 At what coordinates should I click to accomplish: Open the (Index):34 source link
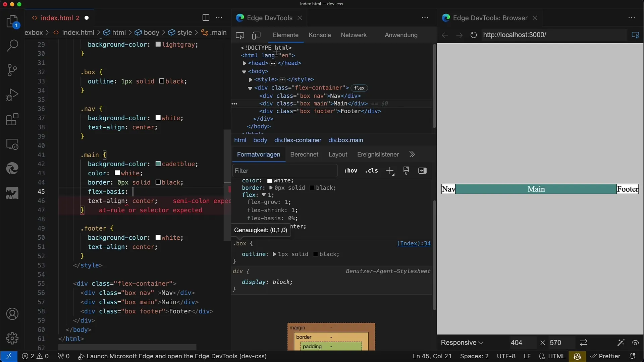[x=414, y=244]
